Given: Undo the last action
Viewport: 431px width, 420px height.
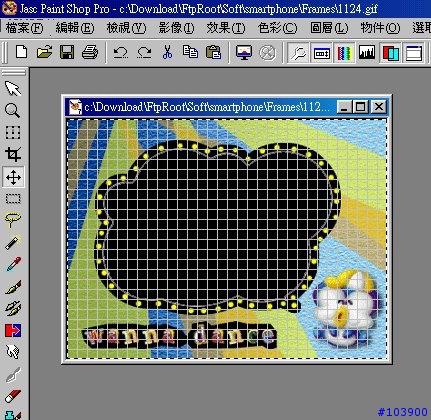Looking at the screenshot, I should tap(121, 52).
